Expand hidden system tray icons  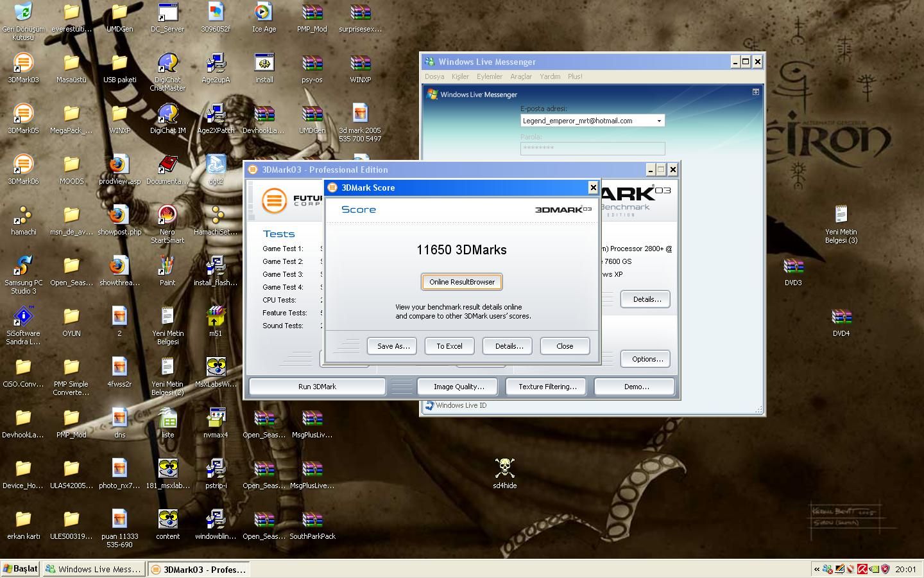click(816, 569)
